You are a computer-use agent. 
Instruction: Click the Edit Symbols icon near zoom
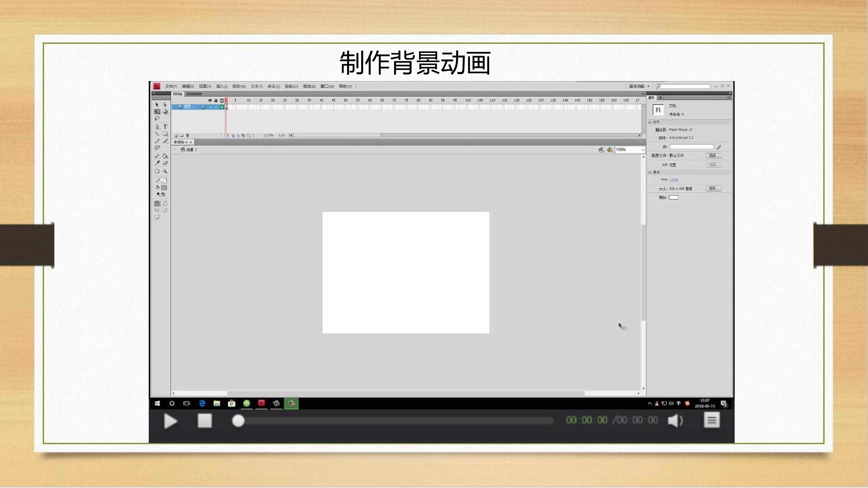(x=609, y=150)
